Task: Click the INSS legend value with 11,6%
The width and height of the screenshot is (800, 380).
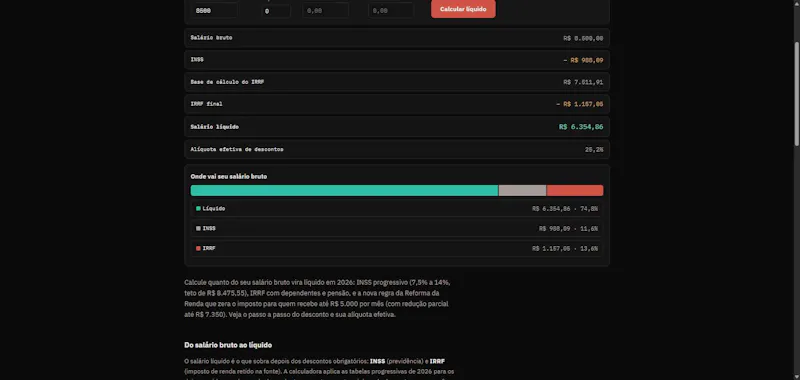Action: click(568, 229)
